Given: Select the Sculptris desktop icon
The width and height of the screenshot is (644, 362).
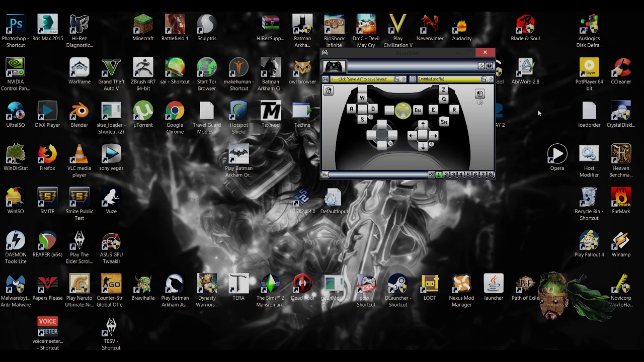Looking at the screenshot, I should coord(207,28).
